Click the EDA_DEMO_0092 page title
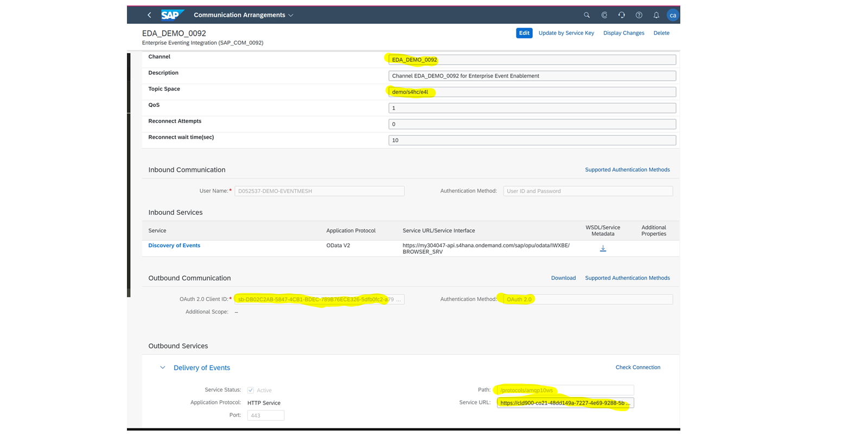 [x=174, y=33]
